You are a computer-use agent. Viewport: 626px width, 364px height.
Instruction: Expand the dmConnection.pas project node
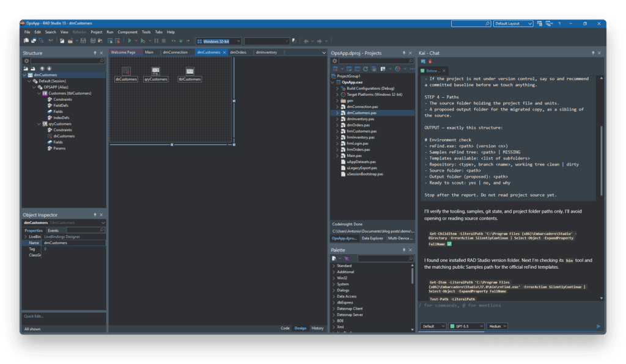click(x=337, y=107)
